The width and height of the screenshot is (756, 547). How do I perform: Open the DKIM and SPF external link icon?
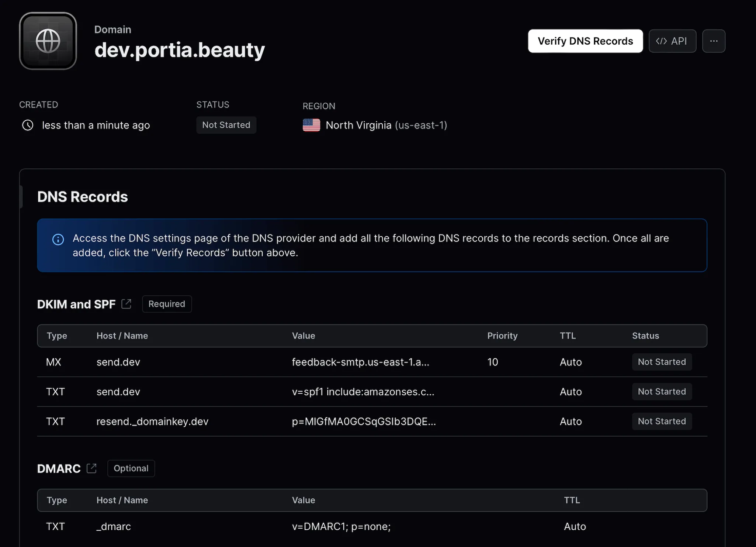click(x=126, y=304)
